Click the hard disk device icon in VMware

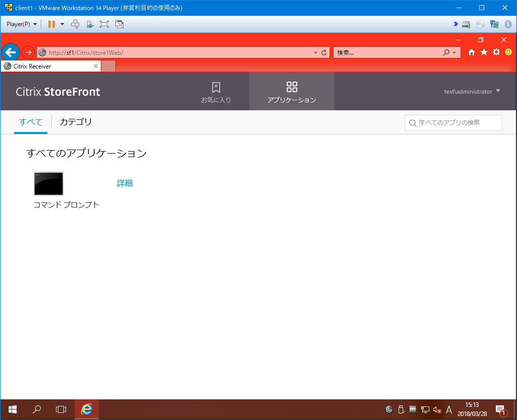466,24
